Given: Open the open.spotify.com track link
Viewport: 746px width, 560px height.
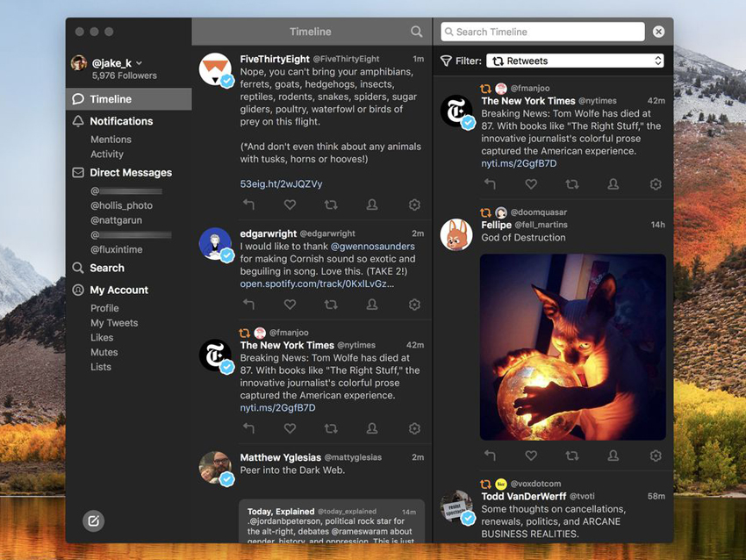Looking at the screenshot, I should coord(317,284).
